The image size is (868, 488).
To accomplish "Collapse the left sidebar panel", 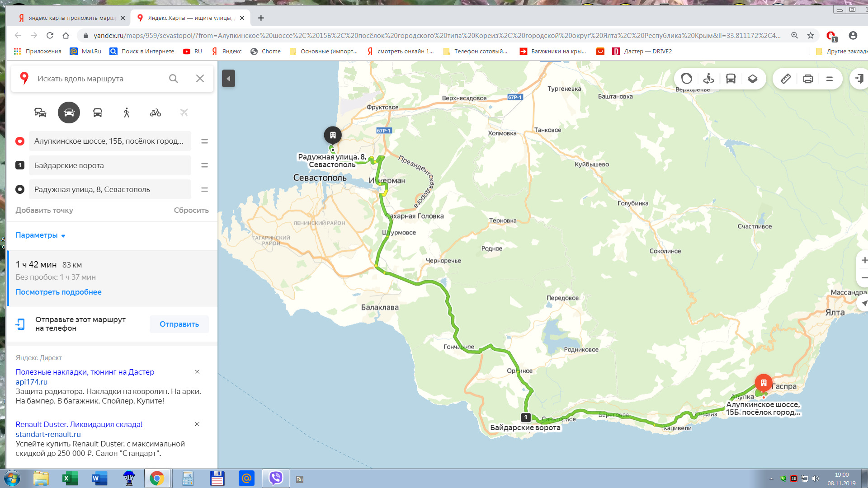I will [x=228, y=79].
